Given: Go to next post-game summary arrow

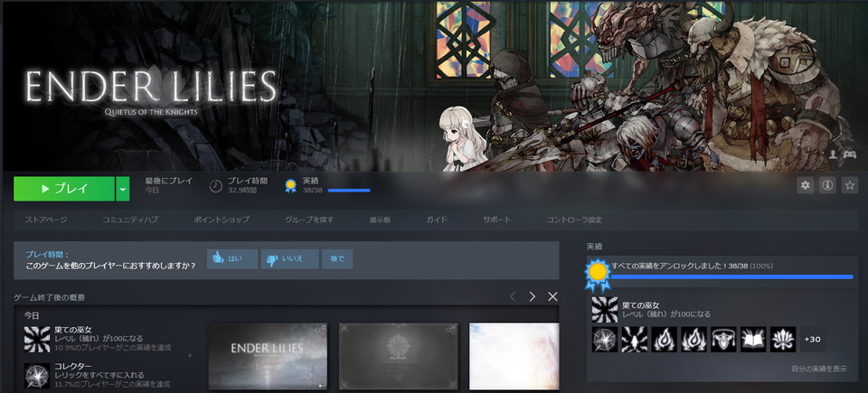Looking at the screenshot, I should point(532,296).
